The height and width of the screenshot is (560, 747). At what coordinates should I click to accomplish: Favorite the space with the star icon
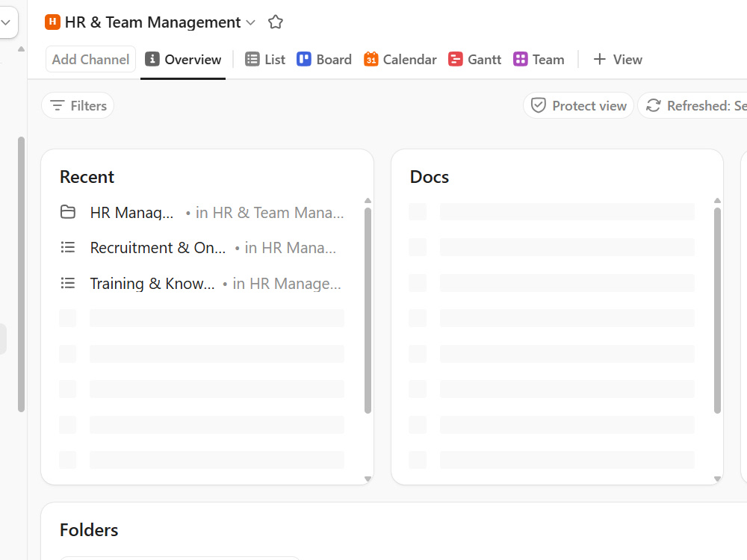pos(276,22)
